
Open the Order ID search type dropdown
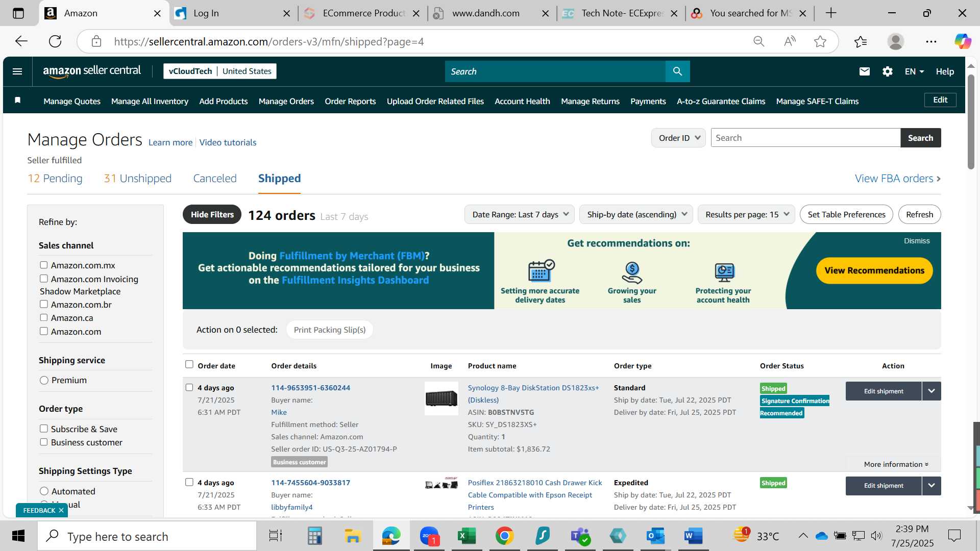point(678,138)
